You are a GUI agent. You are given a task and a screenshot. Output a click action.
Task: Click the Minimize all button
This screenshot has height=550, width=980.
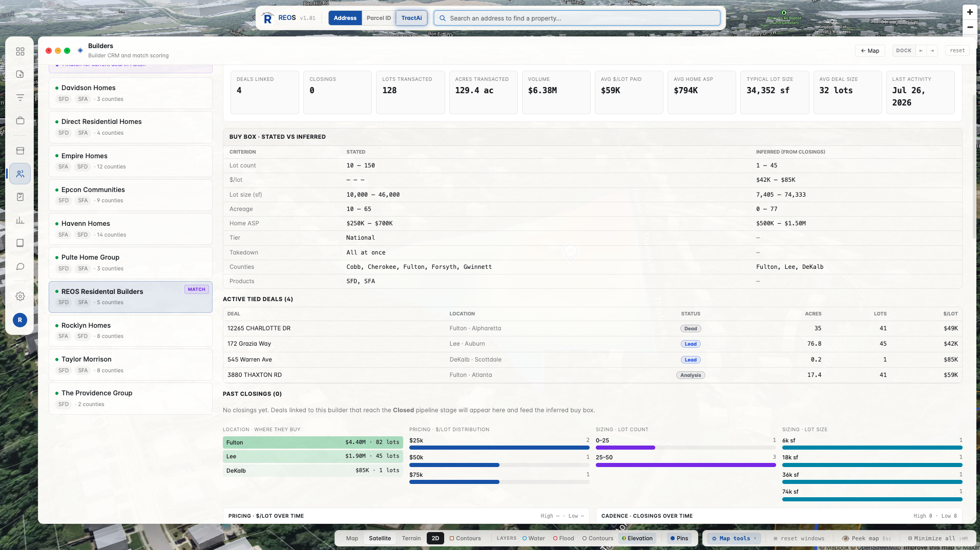click(x=937, y=538)
